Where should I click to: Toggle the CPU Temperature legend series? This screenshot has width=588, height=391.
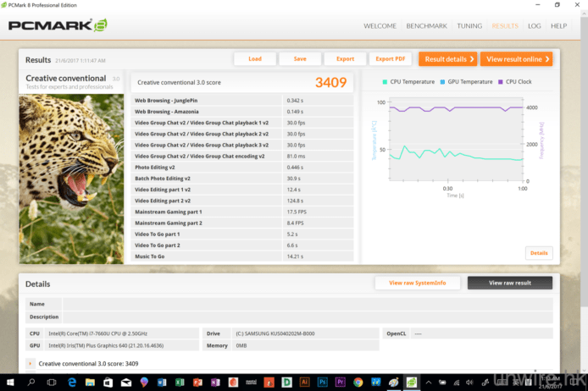point(409,82)
